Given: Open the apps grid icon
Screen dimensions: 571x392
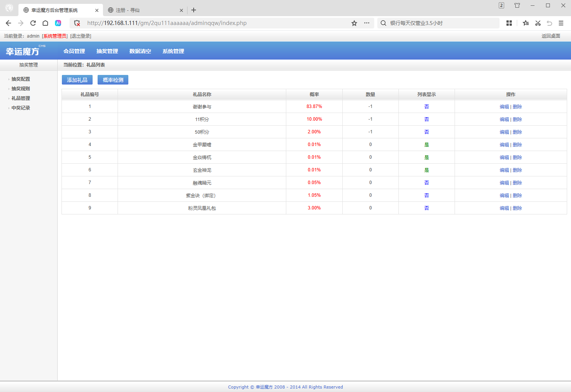Looking at the screenshot, I should coord(509,23).
